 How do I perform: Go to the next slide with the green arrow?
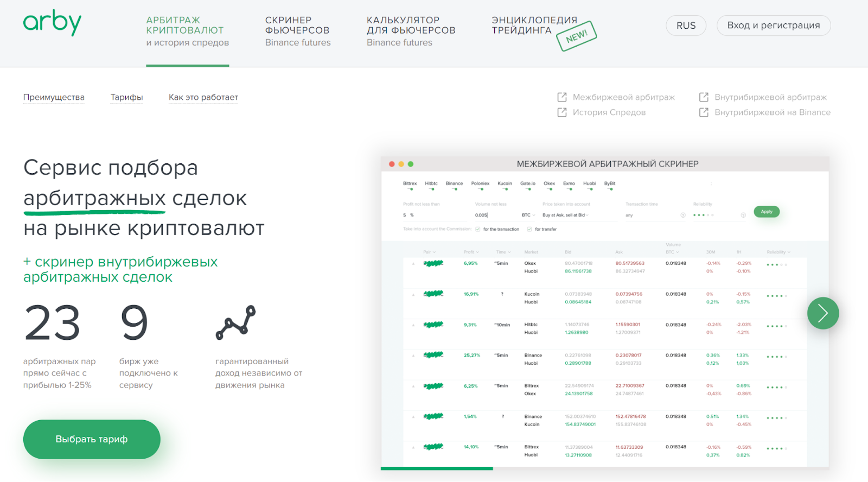pyautogui.click(x=823, y=313)
